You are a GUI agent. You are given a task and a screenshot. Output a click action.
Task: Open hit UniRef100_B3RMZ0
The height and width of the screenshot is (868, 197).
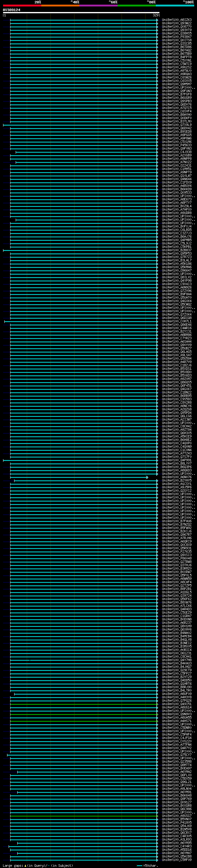tap(176, 568)
